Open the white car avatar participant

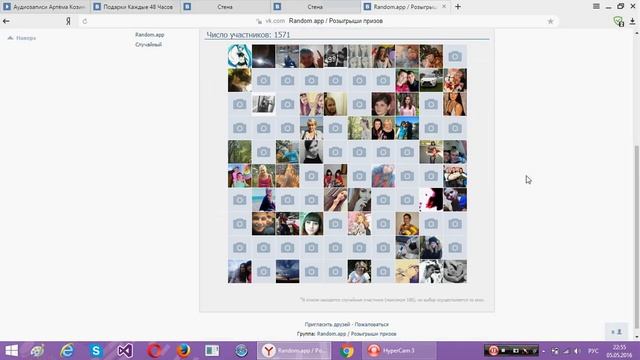pyautogui.click(x=431, y=80)
